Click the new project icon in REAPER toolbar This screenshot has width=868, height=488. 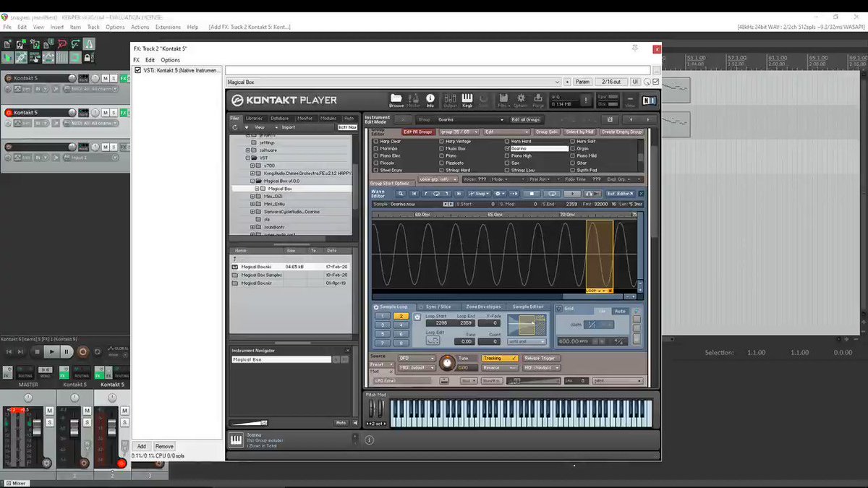[7, 45]
